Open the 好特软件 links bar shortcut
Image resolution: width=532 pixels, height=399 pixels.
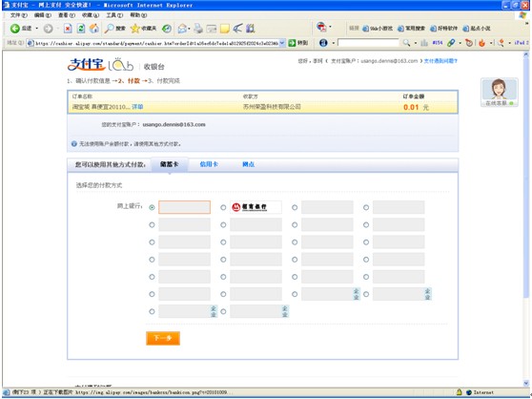coord(444,29)
